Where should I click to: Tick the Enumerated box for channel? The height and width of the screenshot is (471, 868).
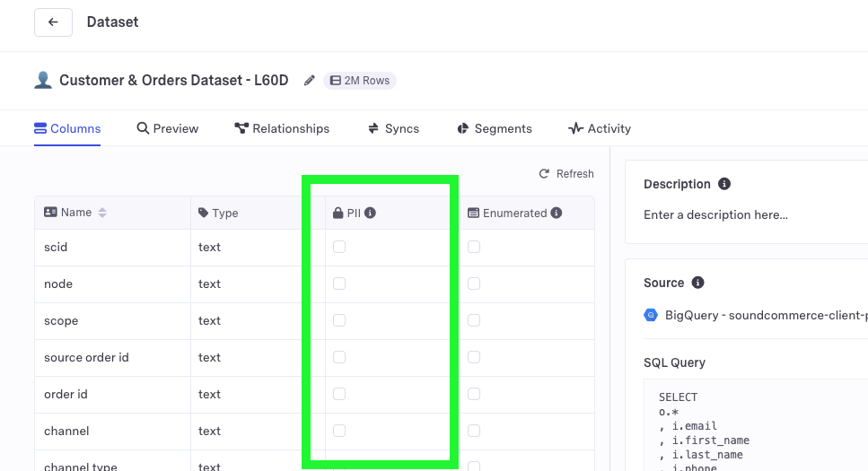click(x=474, y=432)
